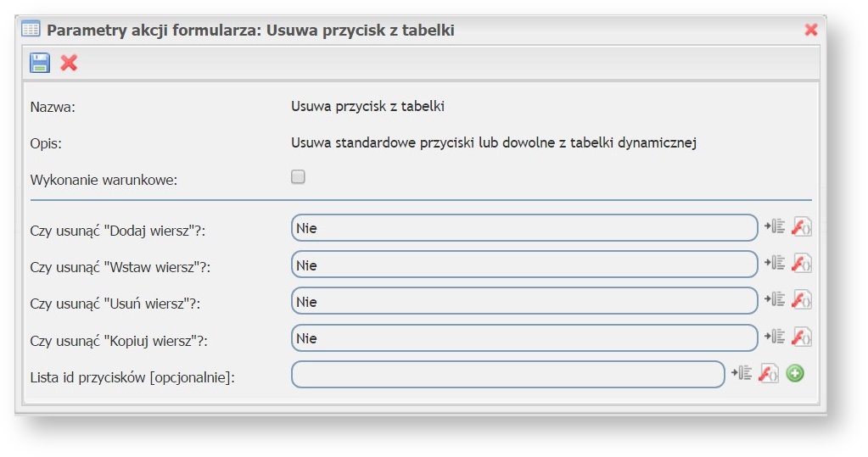
Task: Open variable picker for "Usuń wiersz" row
Action: pos(774,300)
